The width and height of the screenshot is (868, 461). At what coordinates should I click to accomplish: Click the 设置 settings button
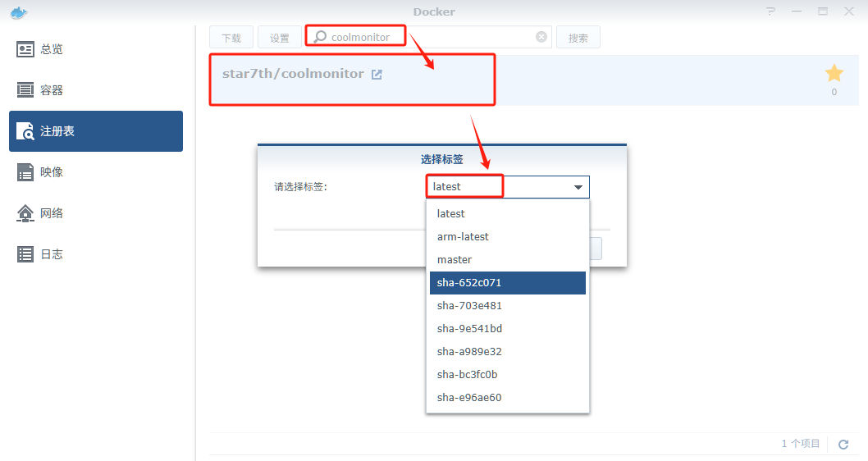[280, 38]
